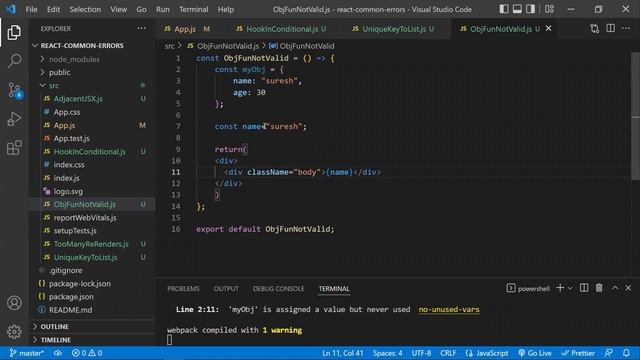Open the Edit menu

[53, 9]
